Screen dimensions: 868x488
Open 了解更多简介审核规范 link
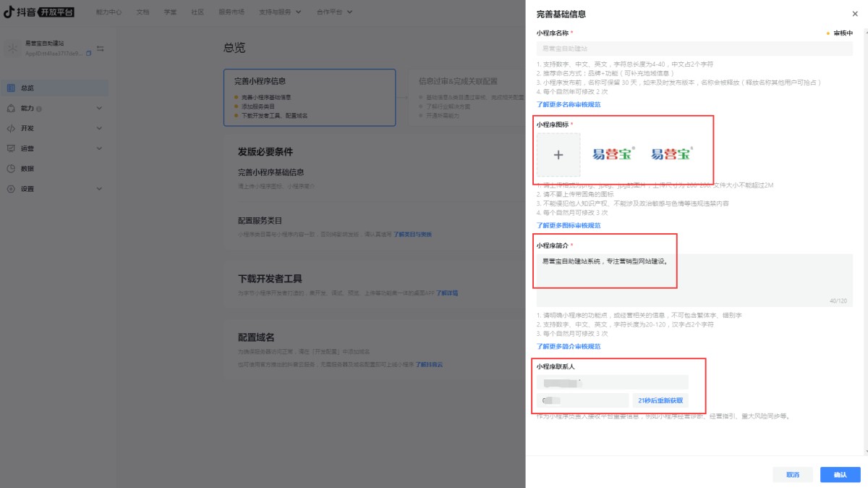pos(569,346)
